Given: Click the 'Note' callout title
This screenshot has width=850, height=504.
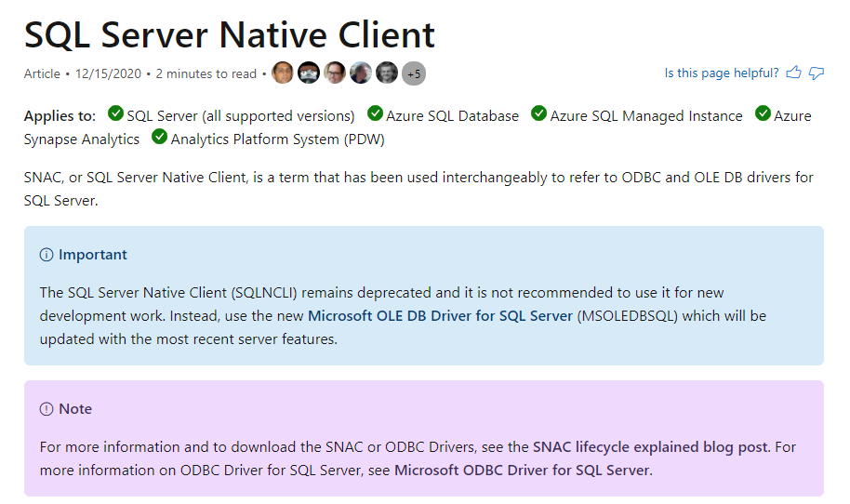Looking at the screenshot, I should click(x=75, y=409).
